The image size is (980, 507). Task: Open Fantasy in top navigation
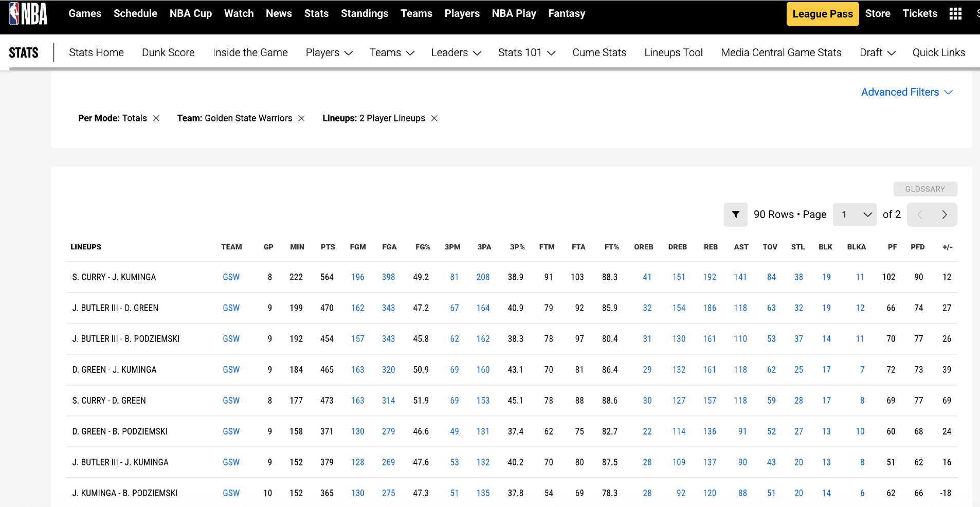[x=567, y=14]
